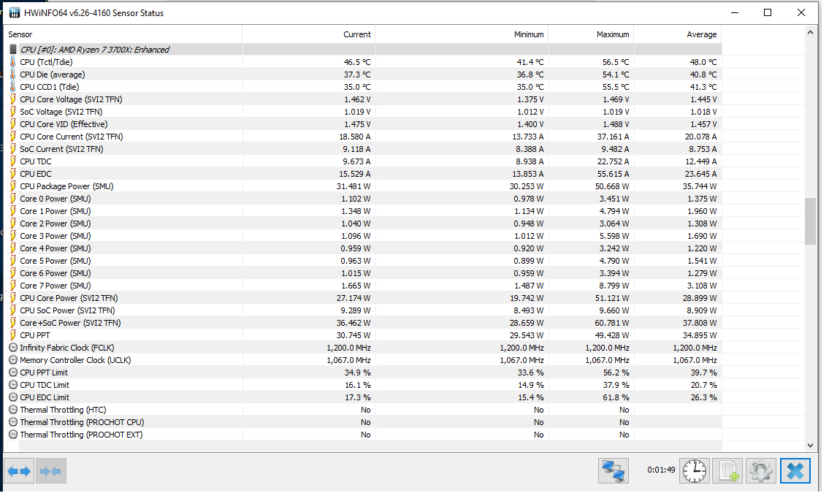Click lightning icon beside CPU TDC
The height and width of the screenshot is (504, 829).
[13, 161]
